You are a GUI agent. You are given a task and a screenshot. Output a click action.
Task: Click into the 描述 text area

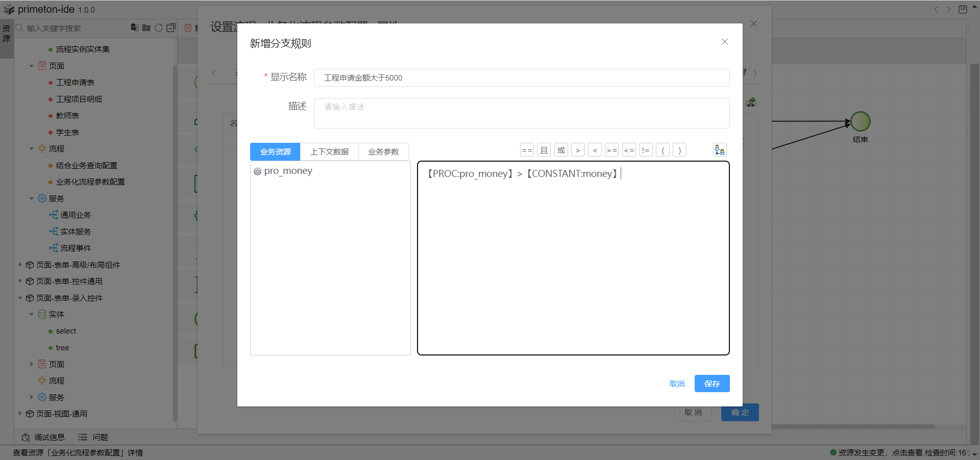521,113
